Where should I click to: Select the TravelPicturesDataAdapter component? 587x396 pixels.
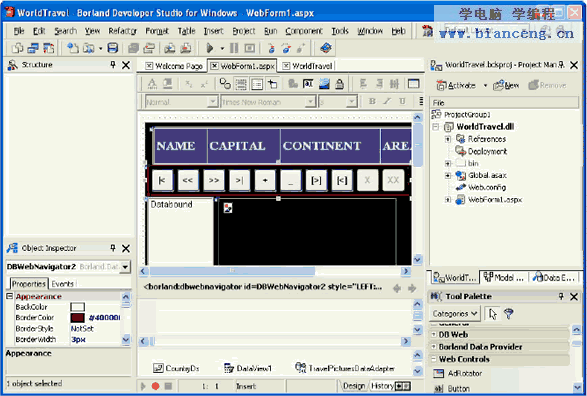[345, 368]
